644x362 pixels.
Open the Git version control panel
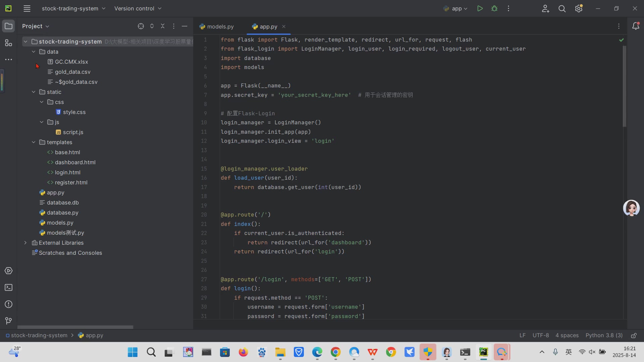tap(8, 321)
